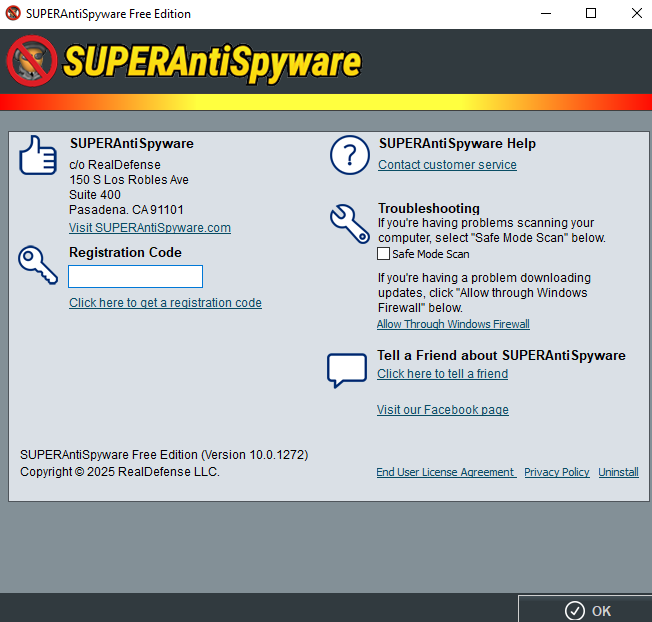The width and height of the screenshot is (652, 622).
Task: Click the 'Suite 400' address line
Action: coord(95,195)
